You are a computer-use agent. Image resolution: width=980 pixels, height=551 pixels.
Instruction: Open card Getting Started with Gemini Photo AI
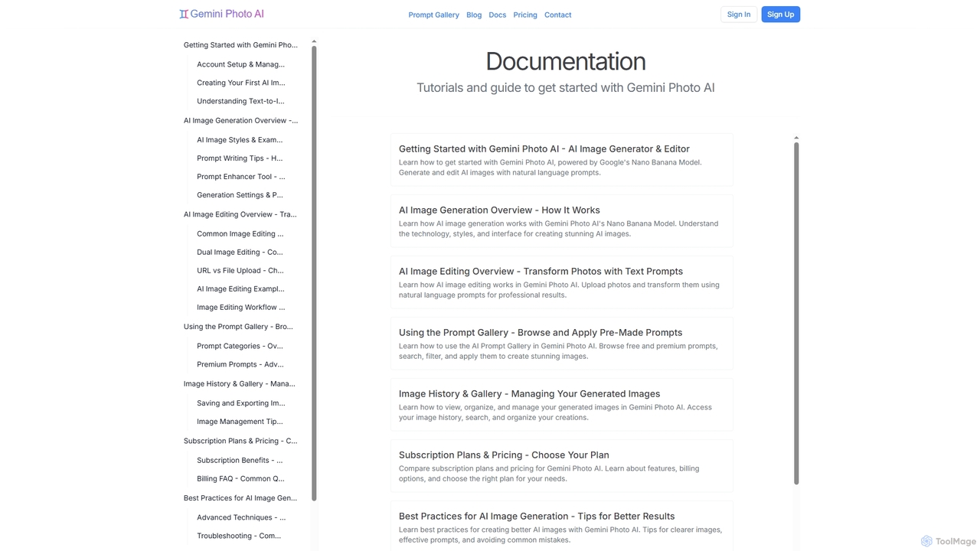coord(561,160)
